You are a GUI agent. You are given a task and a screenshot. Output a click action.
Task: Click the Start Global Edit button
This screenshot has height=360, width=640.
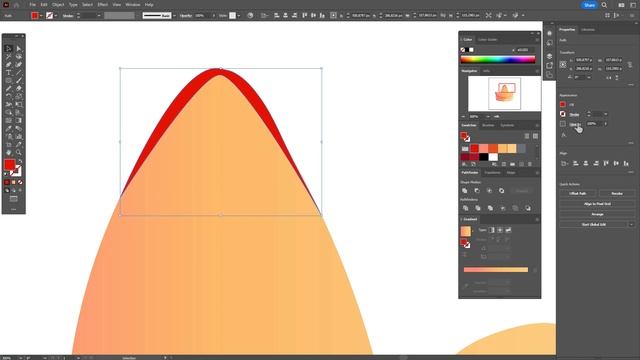point(593,224)
